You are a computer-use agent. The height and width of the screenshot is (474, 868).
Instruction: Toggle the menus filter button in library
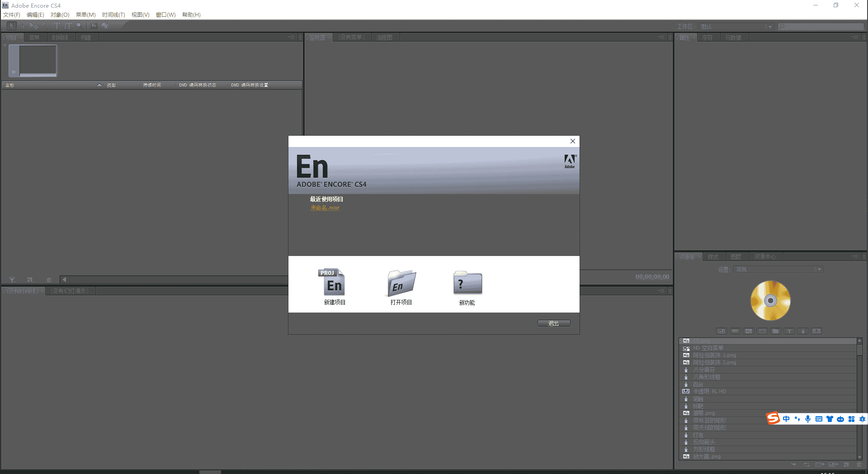722,331
